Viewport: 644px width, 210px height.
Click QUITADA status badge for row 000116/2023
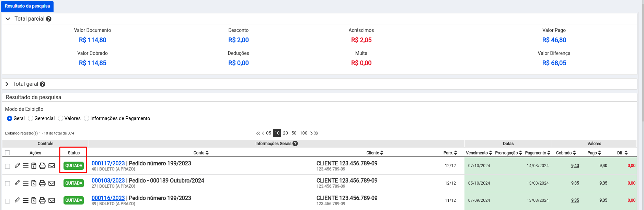[x=74, y=200]
